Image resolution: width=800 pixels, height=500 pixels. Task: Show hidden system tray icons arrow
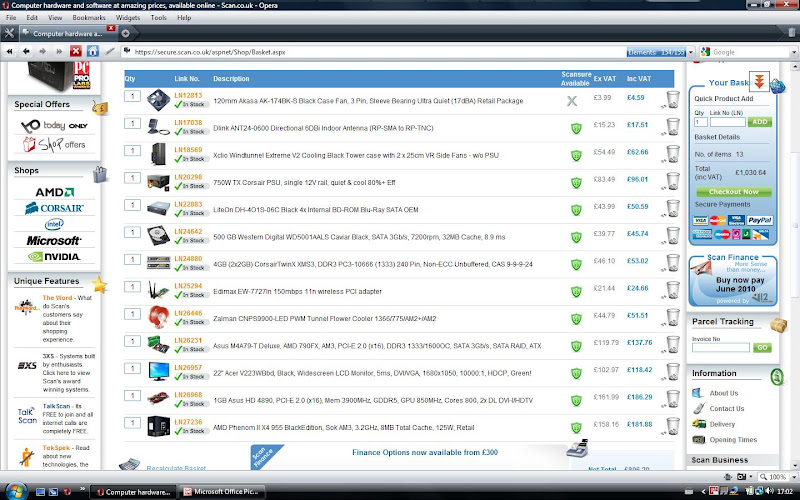[x=704, y=492]
